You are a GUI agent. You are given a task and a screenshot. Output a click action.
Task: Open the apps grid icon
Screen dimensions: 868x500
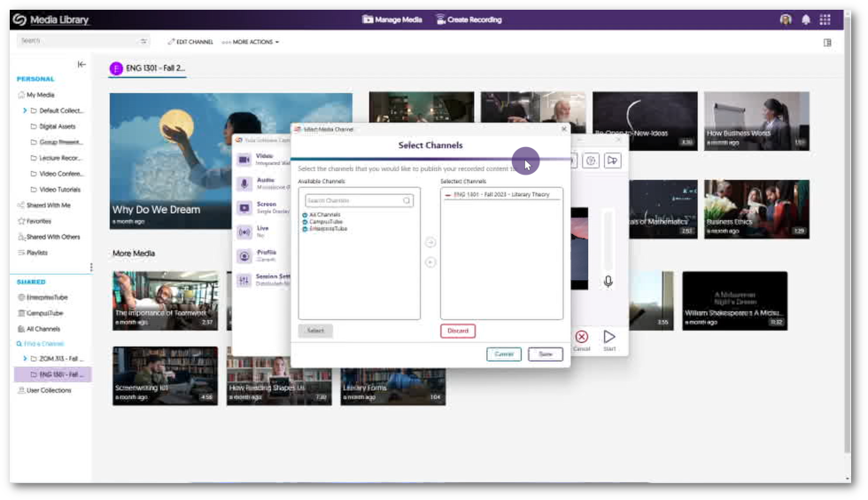pos(825,20)
